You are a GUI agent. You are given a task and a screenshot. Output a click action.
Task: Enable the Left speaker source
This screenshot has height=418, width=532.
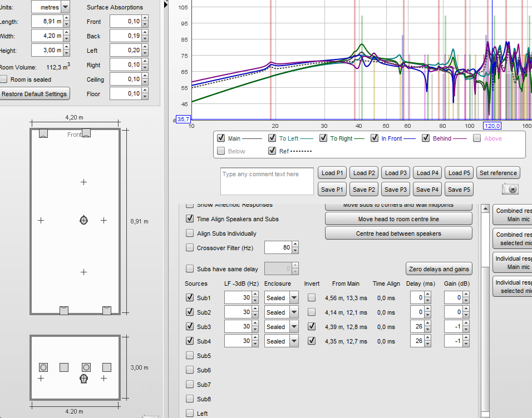tap(190, 413)
